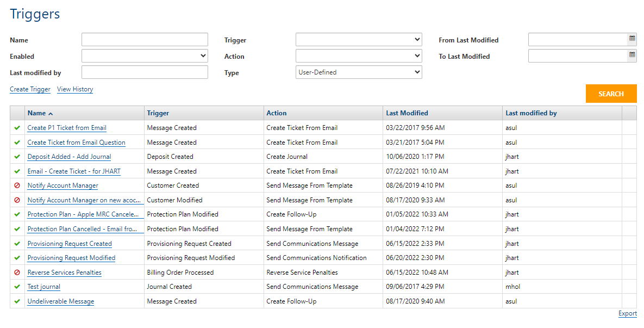
Task: Click enabled check icon beside Deposit Added row
Action: point(17,157)
